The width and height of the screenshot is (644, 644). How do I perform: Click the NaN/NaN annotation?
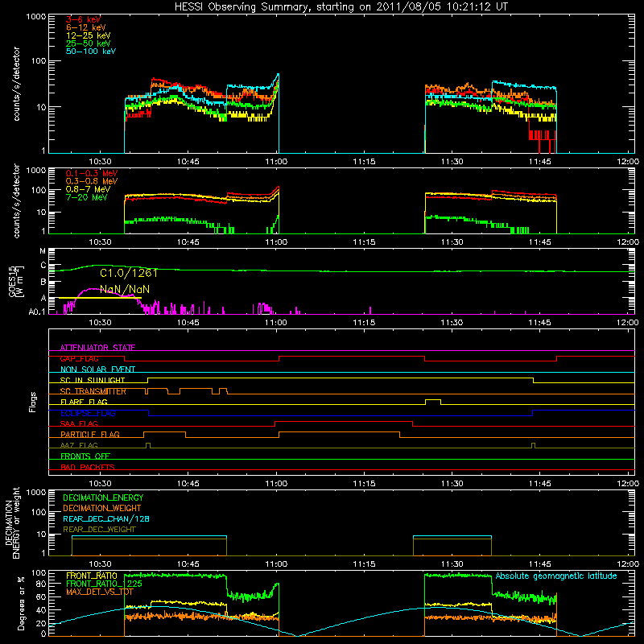point(125,289)
